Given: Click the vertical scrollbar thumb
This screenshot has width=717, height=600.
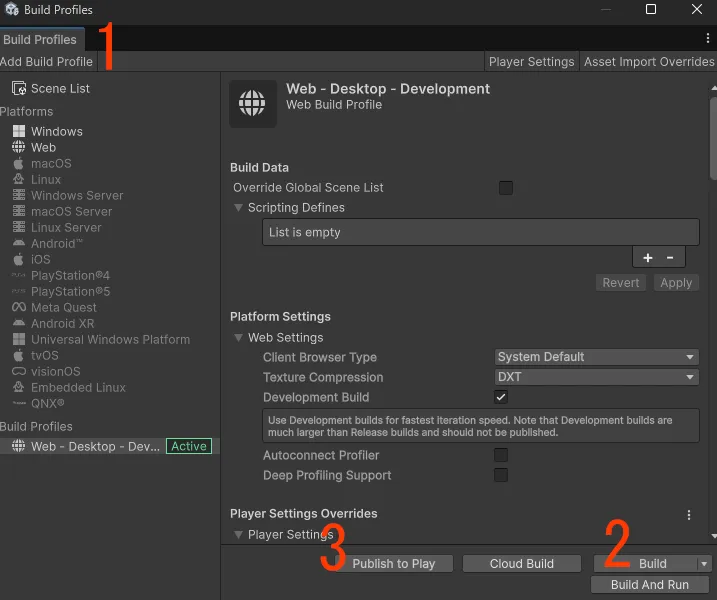Looking at the screenshot, I should [713, 139].
